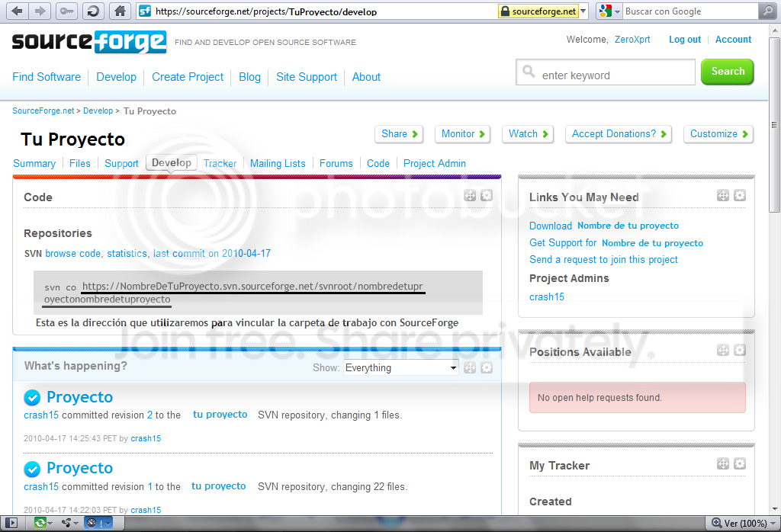This screenshot has width=781, height=532.
Task: Click last commit on 2010-04-17 link
Action: point(212,253)
